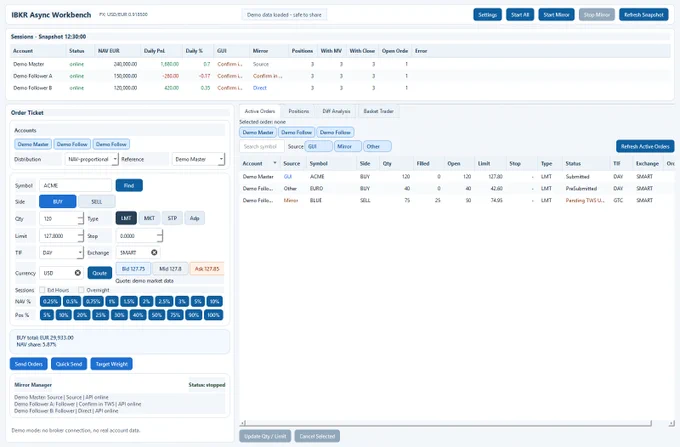Pick the Ask 127.85 price
Image resolution: width=680 pixels, height=447 pixels.
tap(207, 269)
